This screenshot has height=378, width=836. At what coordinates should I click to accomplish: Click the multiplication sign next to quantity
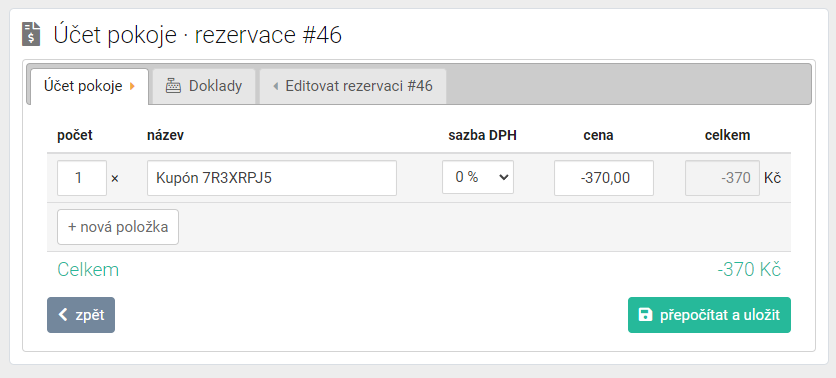coord(115,179)
